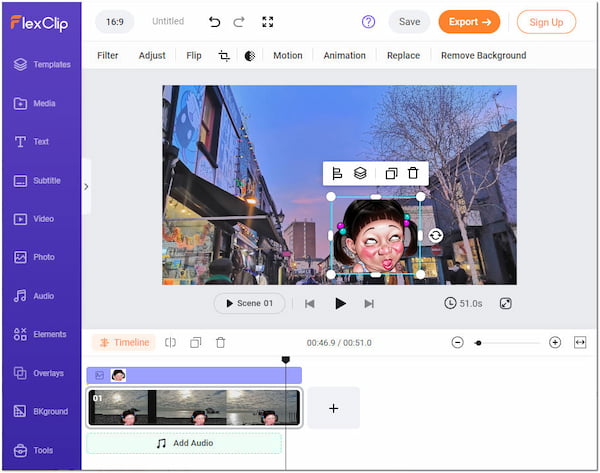Open the layer order icon in floating toolbar
Viewport: 600px width, 473px height.
pos(360,173)
